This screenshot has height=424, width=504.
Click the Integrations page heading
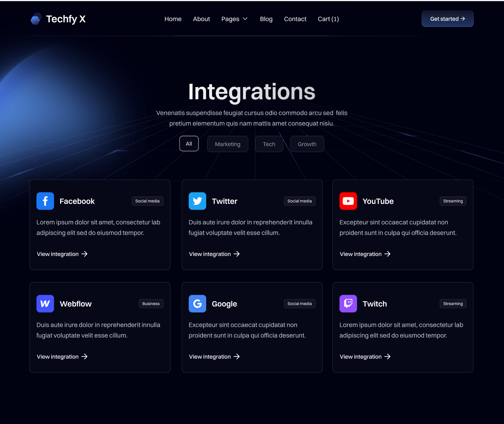point(252,92)
